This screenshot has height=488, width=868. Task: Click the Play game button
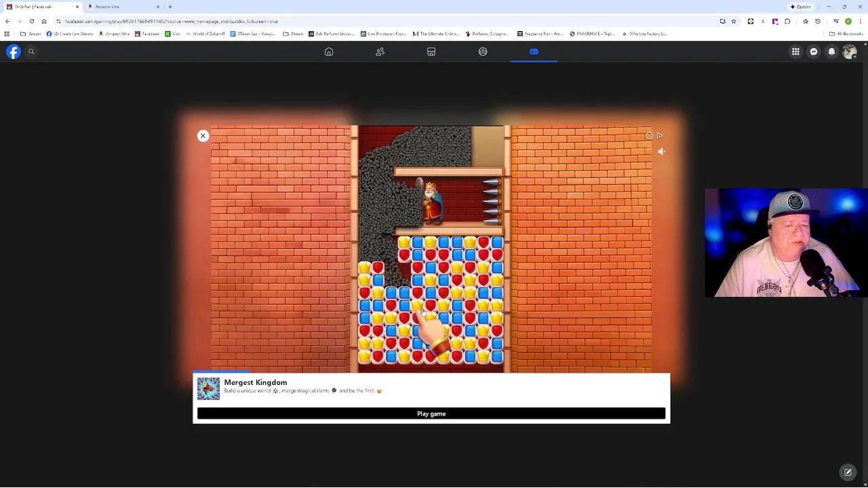[431, 413]
